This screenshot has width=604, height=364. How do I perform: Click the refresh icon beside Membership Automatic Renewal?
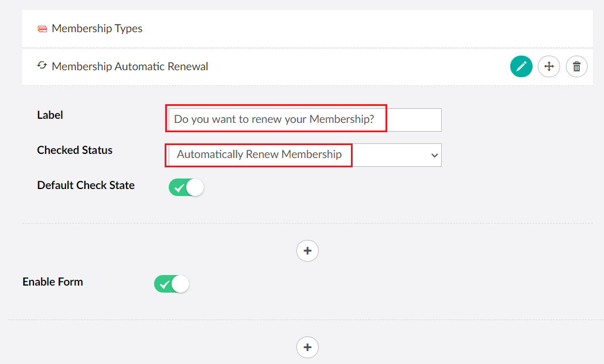(x=42, y=66)
